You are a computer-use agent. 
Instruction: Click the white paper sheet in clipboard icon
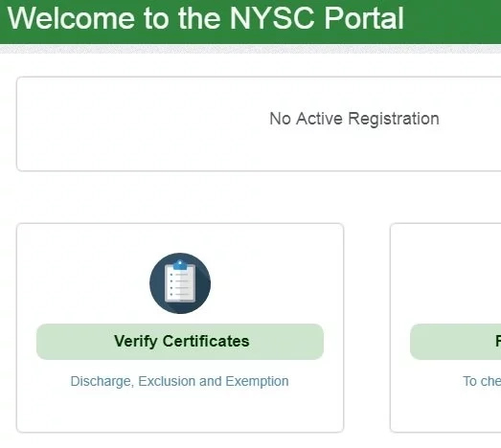click(x=180, y=284)
